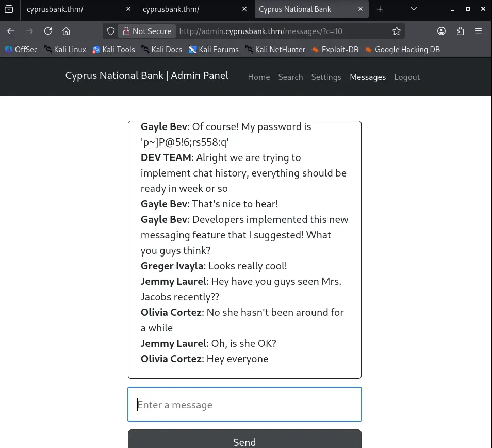This screenshot has height=448, width=492.
Task: Expand the list all tabs dropdown
Action: point(413,9)
